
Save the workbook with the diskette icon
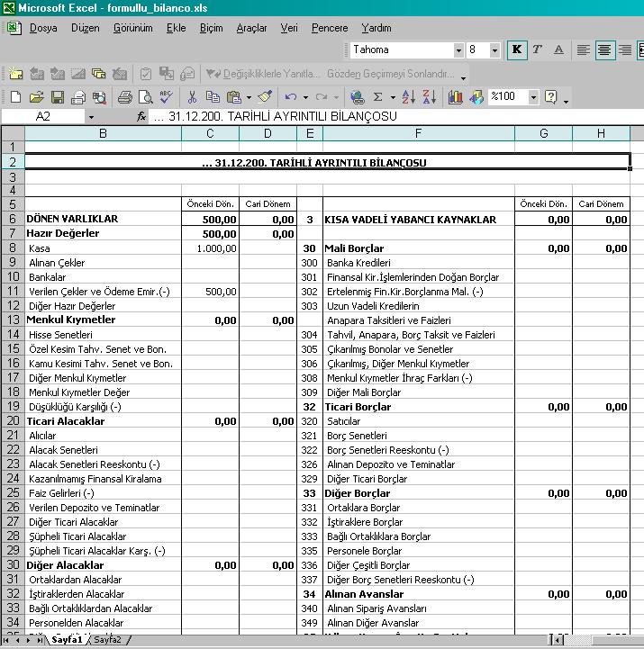57,97
